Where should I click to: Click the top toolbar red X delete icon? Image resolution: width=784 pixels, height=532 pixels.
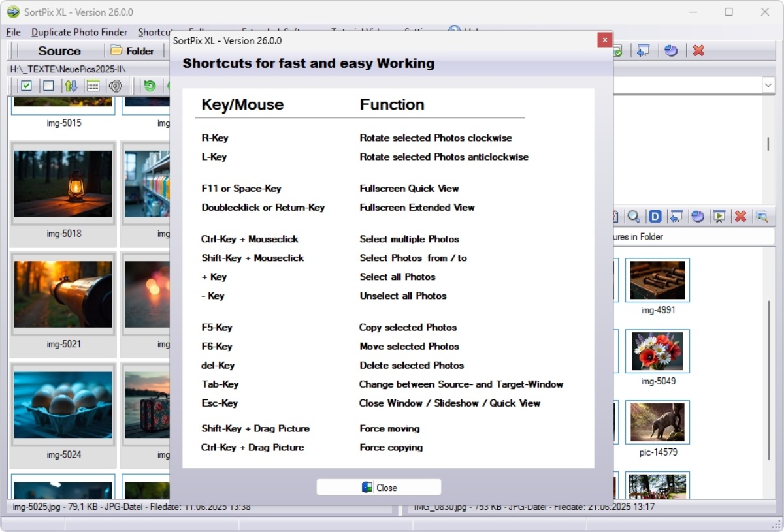tap(698, 50)
